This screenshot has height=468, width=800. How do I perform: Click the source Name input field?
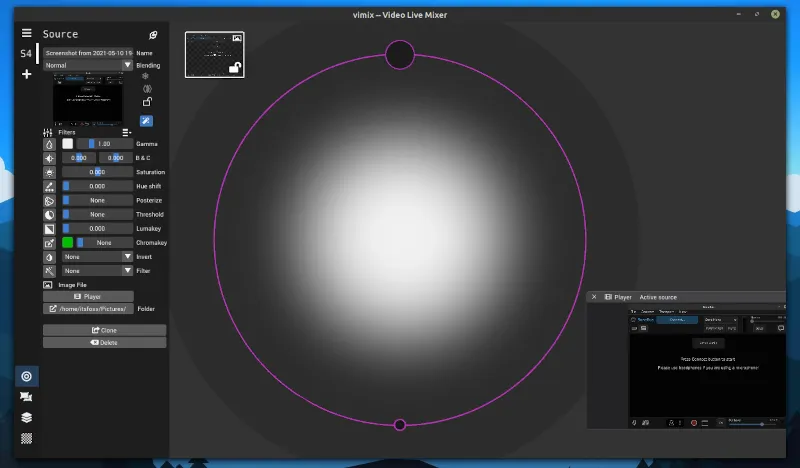(x=88, y=53)
